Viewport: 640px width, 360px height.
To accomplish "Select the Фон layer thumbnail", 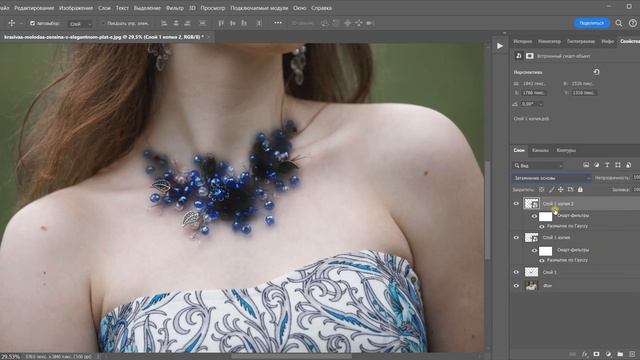I will point(531,286).
